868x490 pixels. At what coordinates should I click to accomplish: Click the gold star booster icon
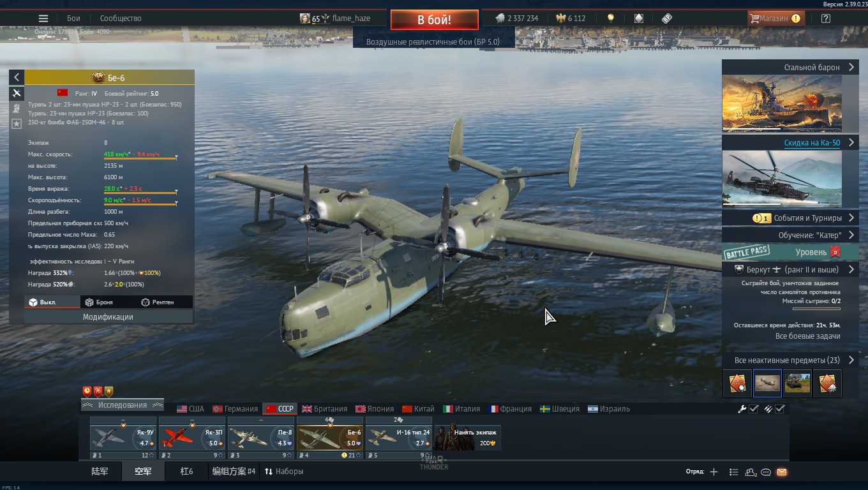click(109, 391)
